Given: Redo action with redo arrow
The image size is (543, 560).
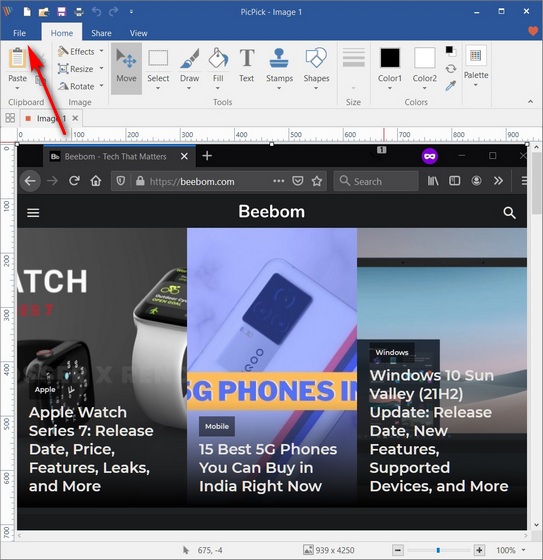Looking at the screenshot, I should click(114, 12).
